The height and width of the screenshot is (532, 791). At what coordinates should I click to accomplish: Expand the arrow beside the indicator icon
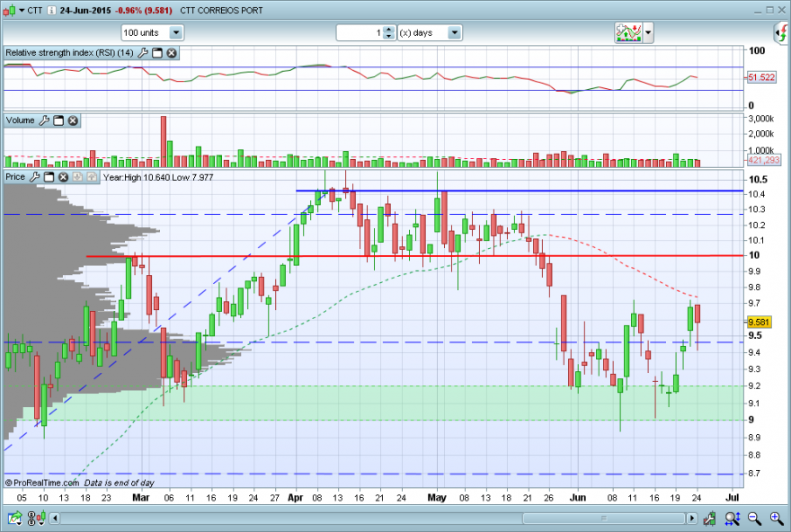648,32
